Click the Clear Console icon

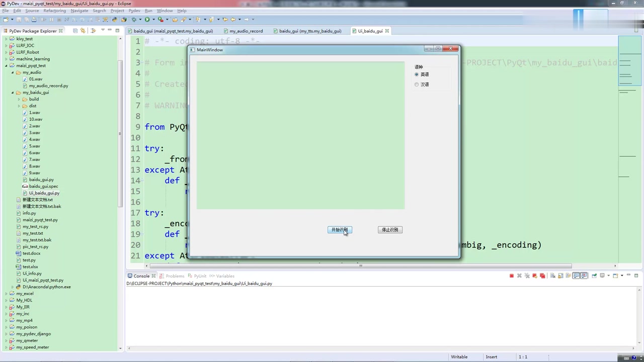coord(552,276)
